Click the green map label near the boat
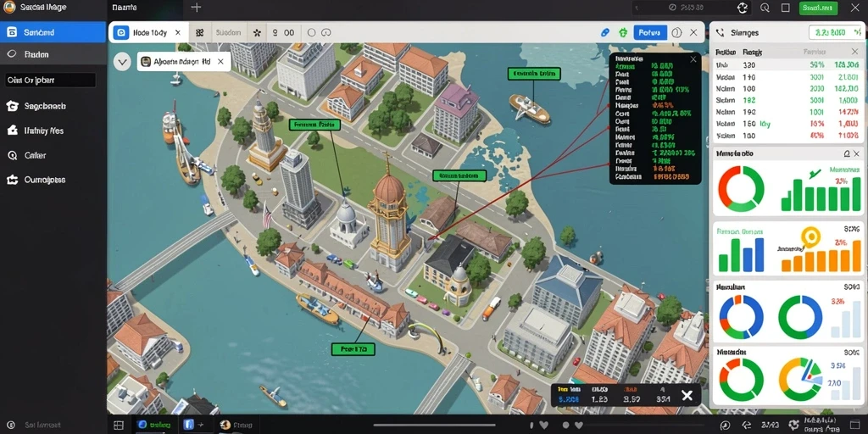The width and height of the screenshot is (868, 434). click(534, 74)
